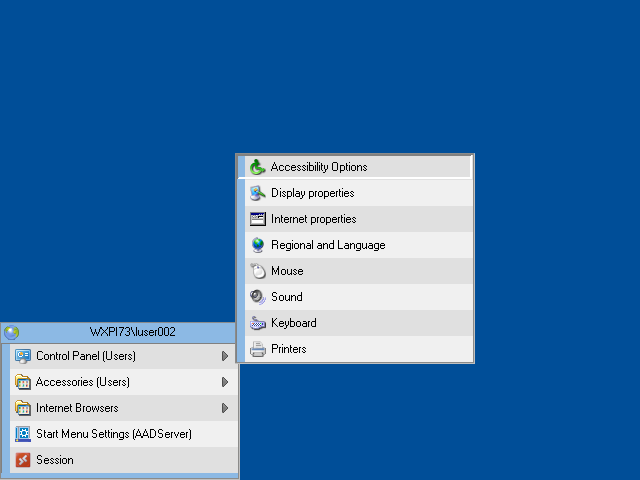Click the Display properties monitor icon
The image size is (640, 480).
click(257, 193)
